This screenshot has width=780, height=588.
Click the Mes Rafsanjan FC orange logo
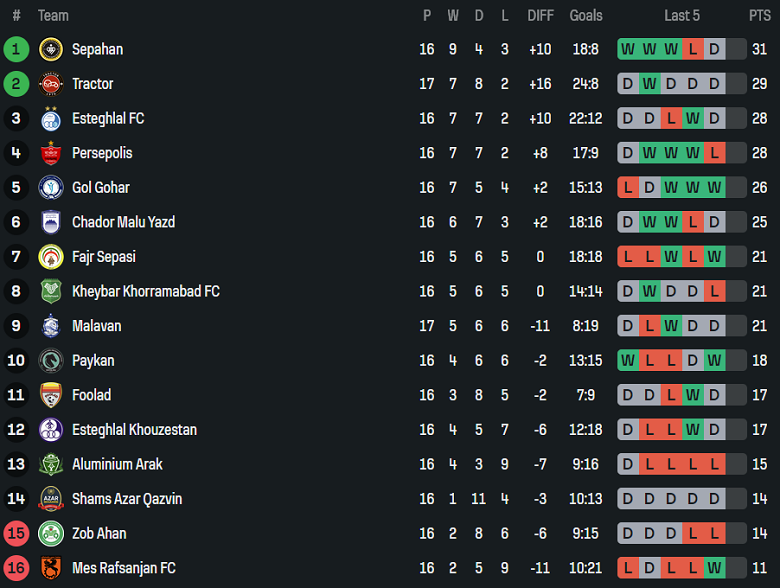tap(51, 568)
